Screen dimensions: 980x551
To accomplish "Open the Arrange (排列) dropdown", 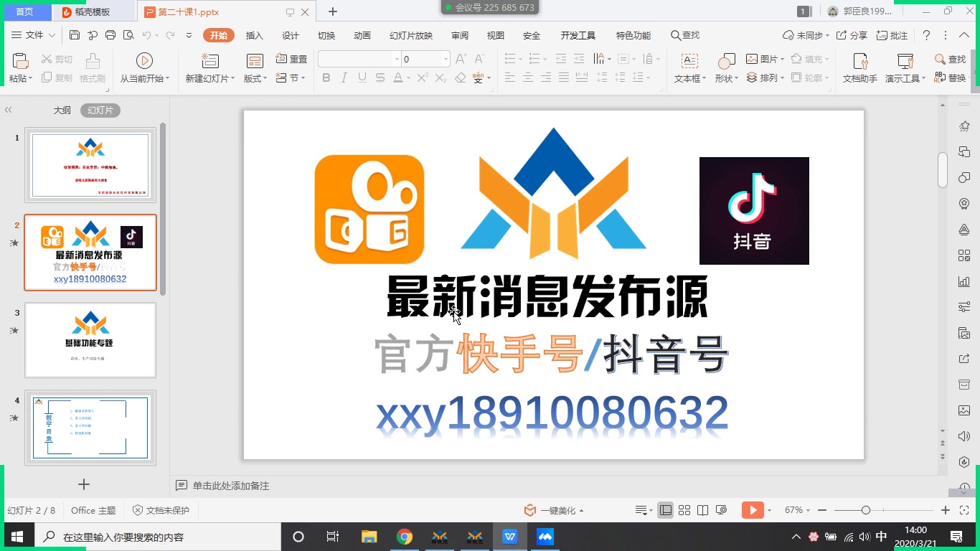I will coord(765,78).
